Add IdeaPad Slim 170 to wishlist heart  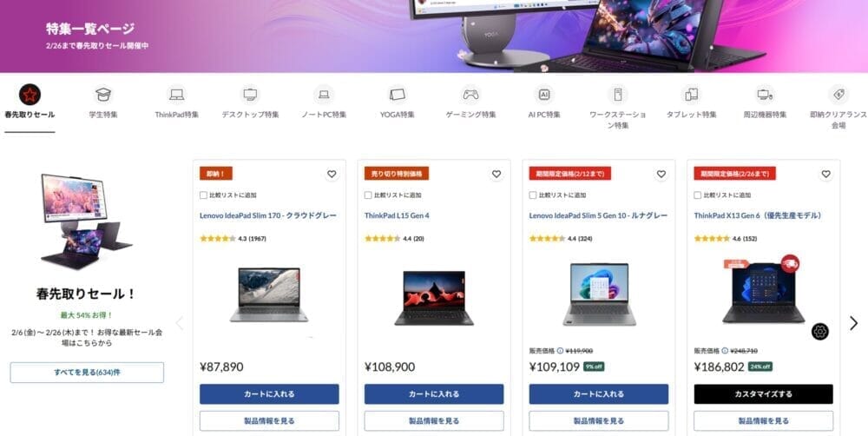[332, 174]
